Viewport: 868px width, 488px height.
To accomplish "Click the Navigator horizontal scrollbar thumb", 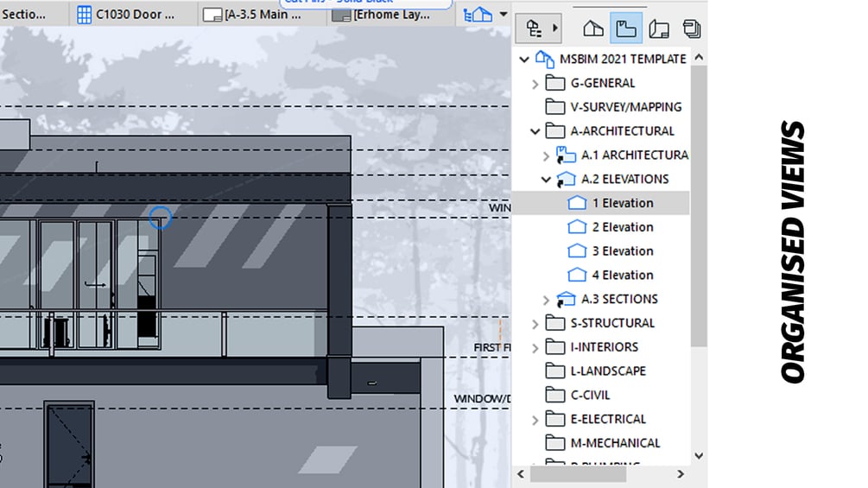I will pos(579,474).
